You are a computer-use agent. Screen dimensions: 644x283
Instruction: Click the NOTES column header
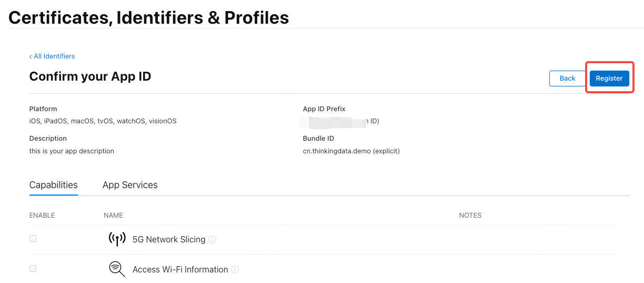pyautogui.click(x=470, y=216)
